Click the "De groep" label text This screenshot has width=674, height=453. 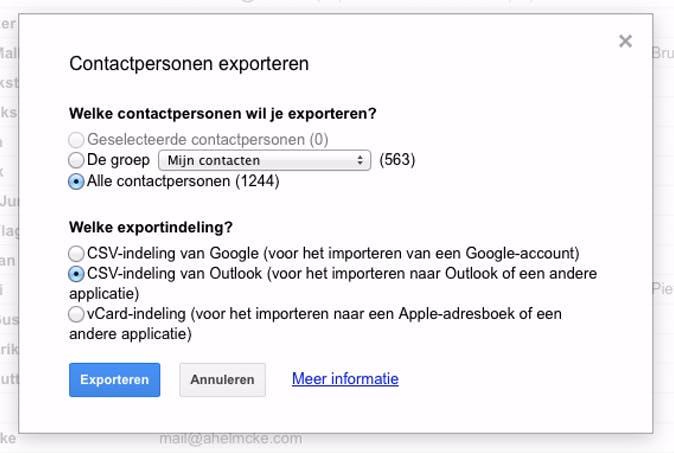(118, 160)
